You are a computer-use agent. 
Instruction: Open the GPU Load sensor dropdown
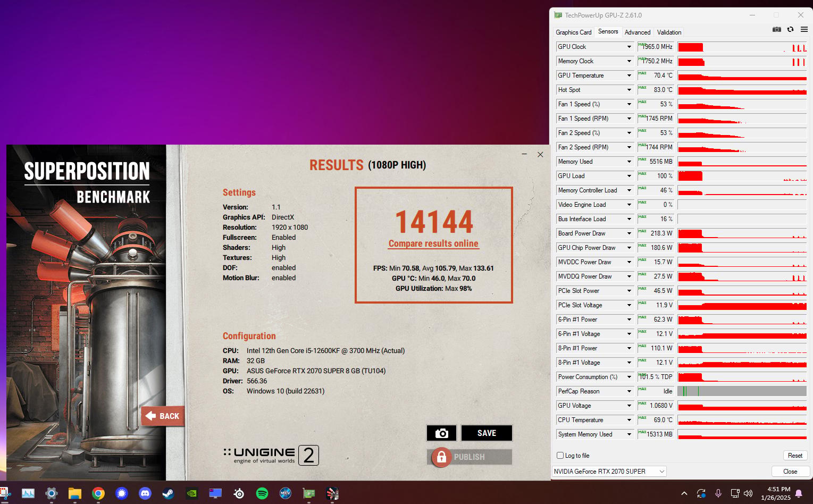click(629, 176)
